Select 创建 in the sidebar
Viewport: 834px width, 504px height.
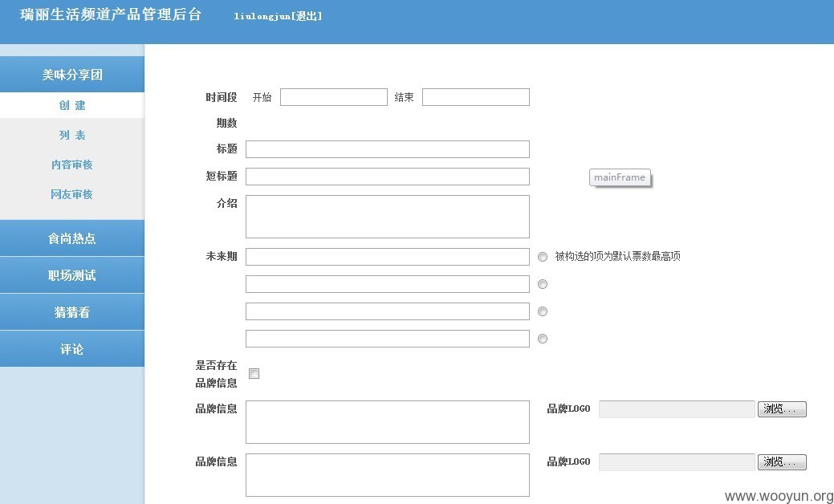point(71,105)
